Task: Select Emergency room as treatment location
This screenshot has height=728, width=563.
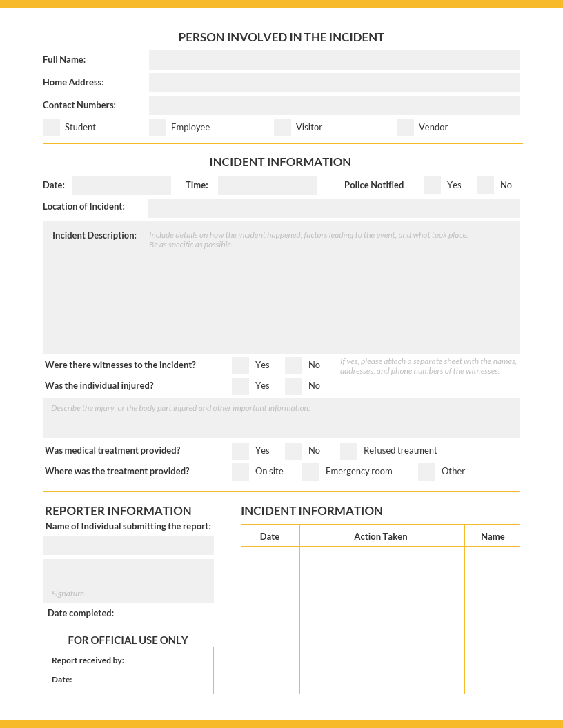Action: tap(311, 472)
